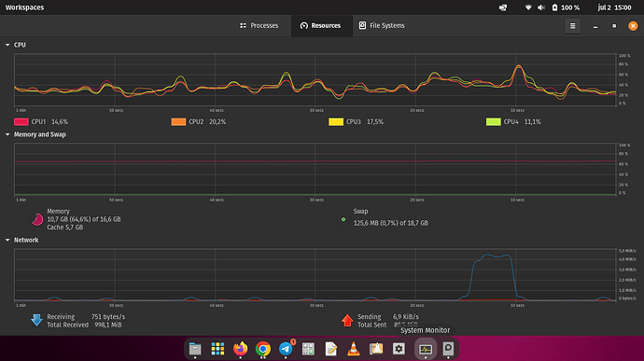Click the Swap green circle color icon
644x361 pixels.
point(343,219)
